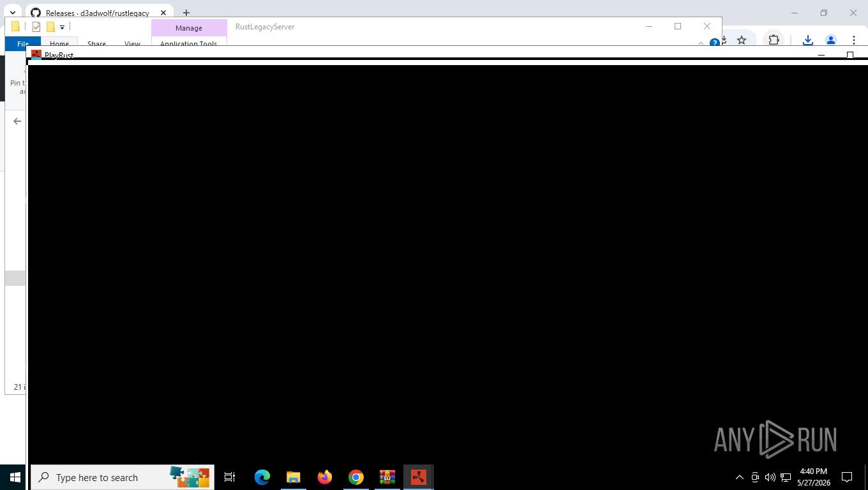The height and width of the screenshot is (490, 868).
Task: Open Chrome's tab search dropdown arrow
Action: pos(12,13)
